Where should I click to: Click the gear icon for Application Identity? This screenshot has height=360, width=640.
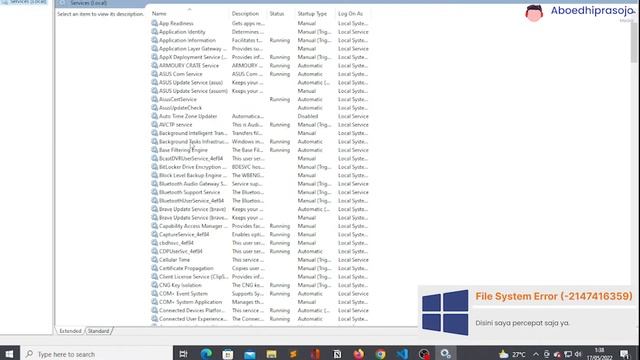tap(154, 32)
